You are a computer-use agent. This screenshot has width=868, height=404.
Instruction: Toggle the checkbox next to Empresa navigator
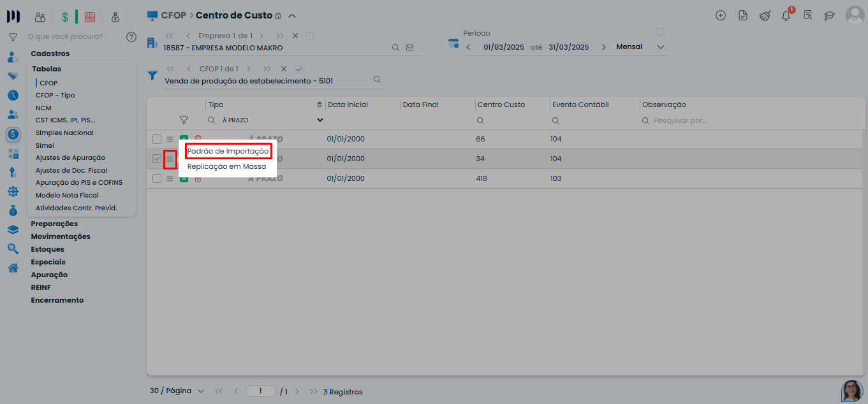click(x=310, y=36)
